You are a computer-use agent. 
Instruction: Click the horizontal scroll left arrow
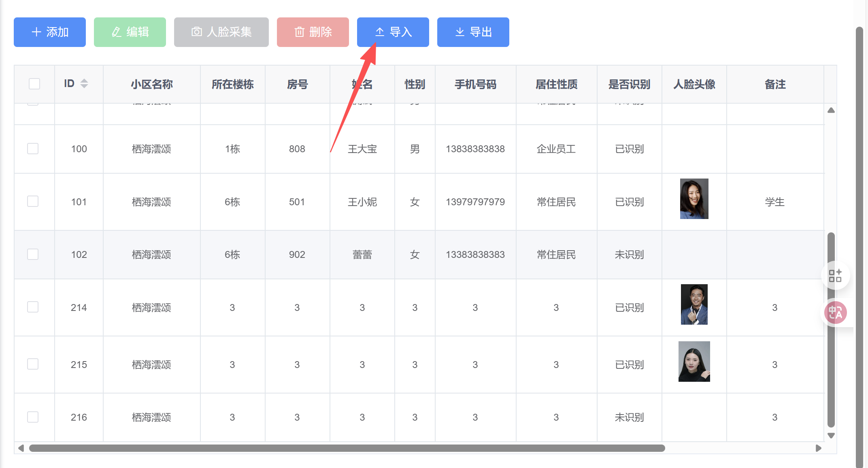click(x=21, y=448)
